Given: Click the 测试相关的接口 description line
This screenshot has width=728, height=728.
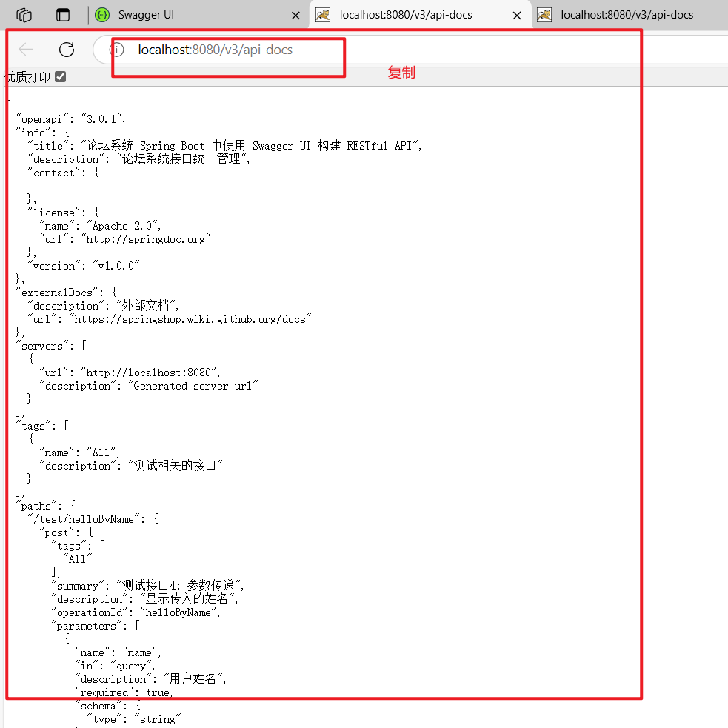Looking at the screenshot, I should click(x=131, y=465).
